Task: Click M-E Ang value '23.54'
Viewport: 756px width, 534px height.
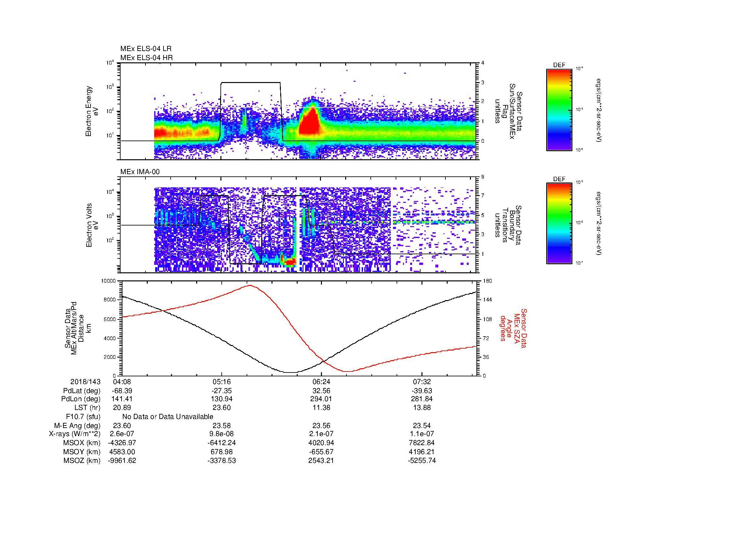Action: click(422, 425)
